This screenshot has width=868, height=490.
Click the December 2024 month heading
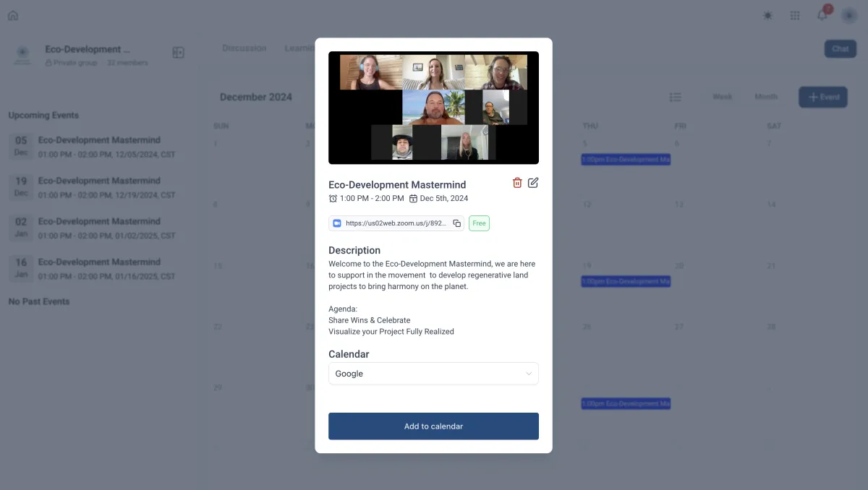point(256,97)
